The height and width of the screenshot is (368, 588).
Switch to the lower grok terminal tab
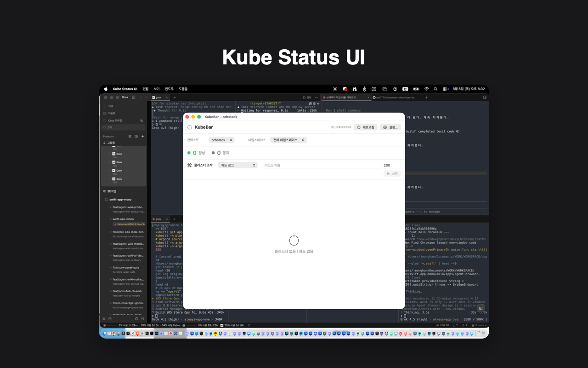pos(159,219)
